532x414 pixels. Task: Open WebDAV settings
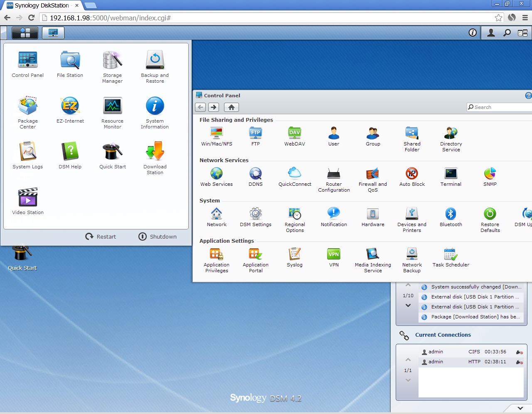[295, 137]
